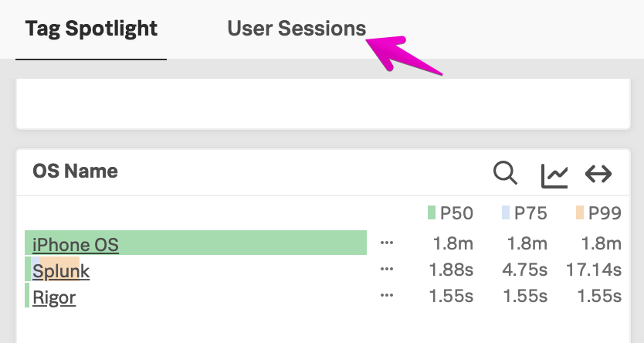This screenshot has width=644, height=343.
Task: Click the blue P75 legend swatch
Action: [x=506, y=213]
